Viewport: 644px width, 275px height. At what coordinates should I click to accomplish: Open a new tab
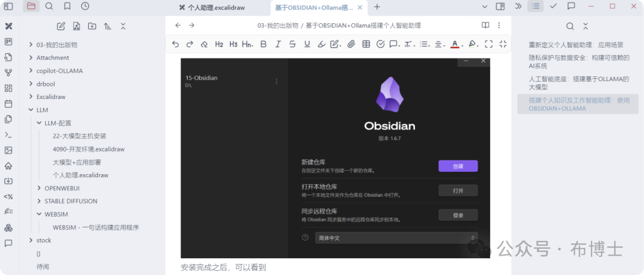pyautogui.click(x=377, y=7)
